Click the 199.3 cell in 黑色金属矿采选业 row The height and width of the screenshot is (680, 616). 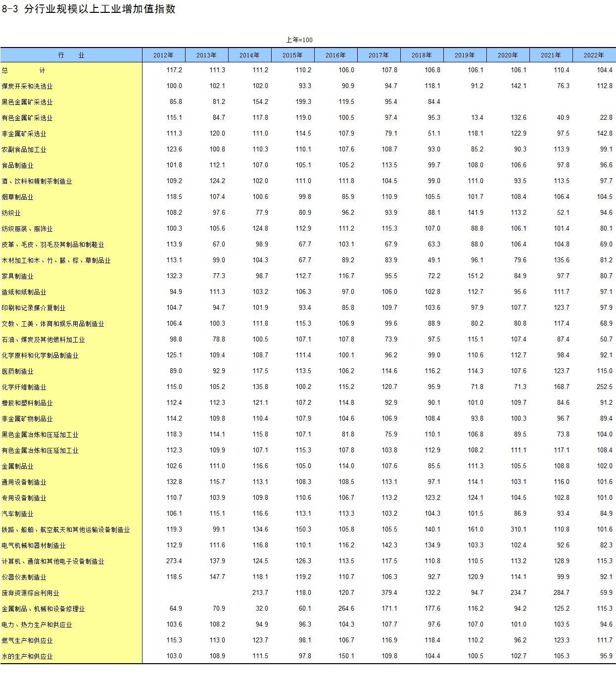(x=303, y=101)
